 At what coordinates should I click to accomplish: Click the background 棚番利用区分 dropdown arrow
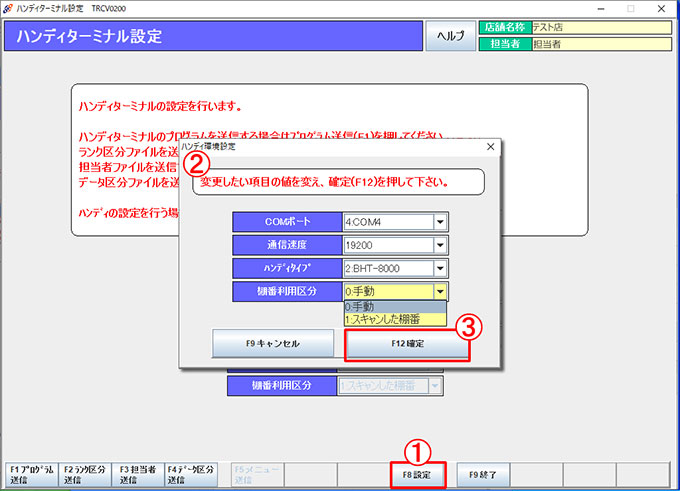[435, 386]
